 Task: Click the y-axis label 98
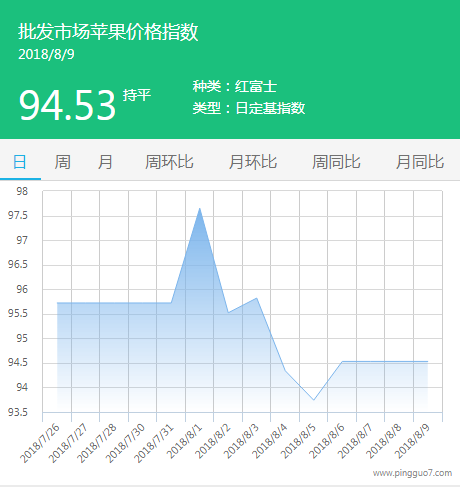22,191
